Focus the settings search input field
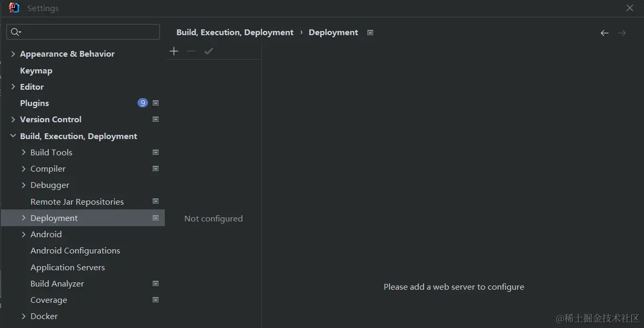 pos(83,32)
